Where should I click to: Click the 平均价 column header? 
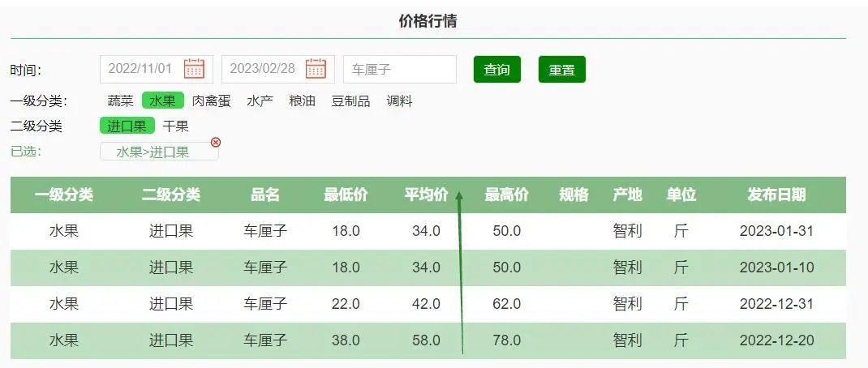[426, 195]
